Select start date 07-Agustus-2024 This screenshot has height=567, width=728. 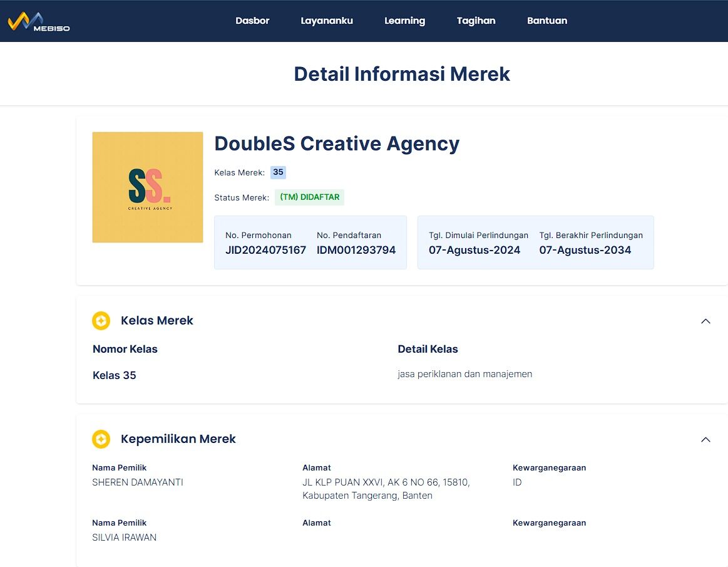(474, 250)
